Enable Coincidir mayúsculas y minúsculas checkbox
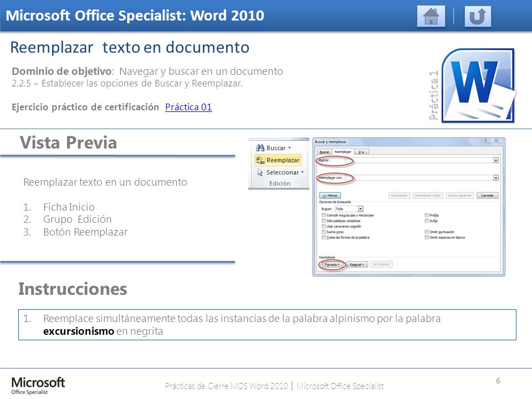This screenshot has width=532, height=399. (x=324, y=215)
